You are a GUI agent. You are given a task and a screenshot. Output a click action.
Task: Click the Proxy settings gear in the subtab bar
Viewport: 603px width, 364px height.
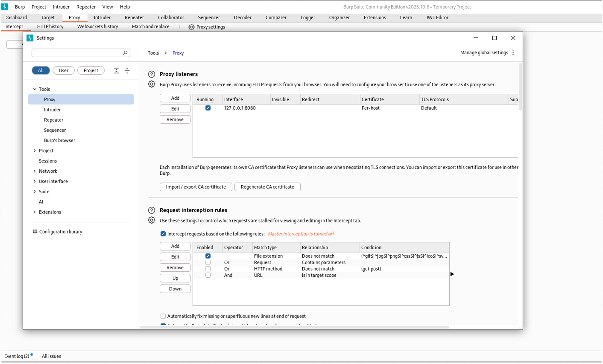[191, 27]
